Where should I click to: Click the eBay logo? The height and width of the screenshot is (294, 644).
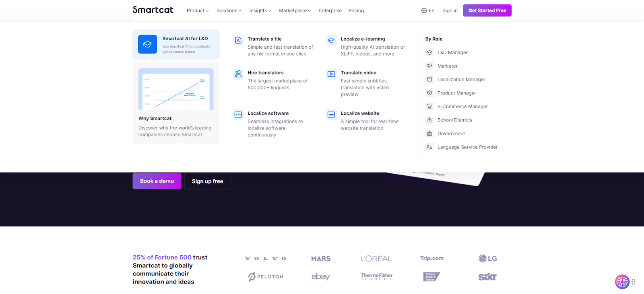[321, 277]
